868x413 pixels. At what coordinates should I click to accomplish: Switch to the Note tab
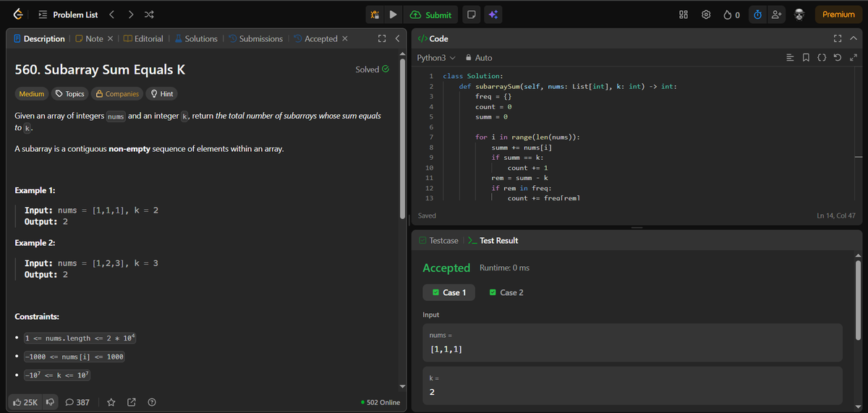click(89, 39)
